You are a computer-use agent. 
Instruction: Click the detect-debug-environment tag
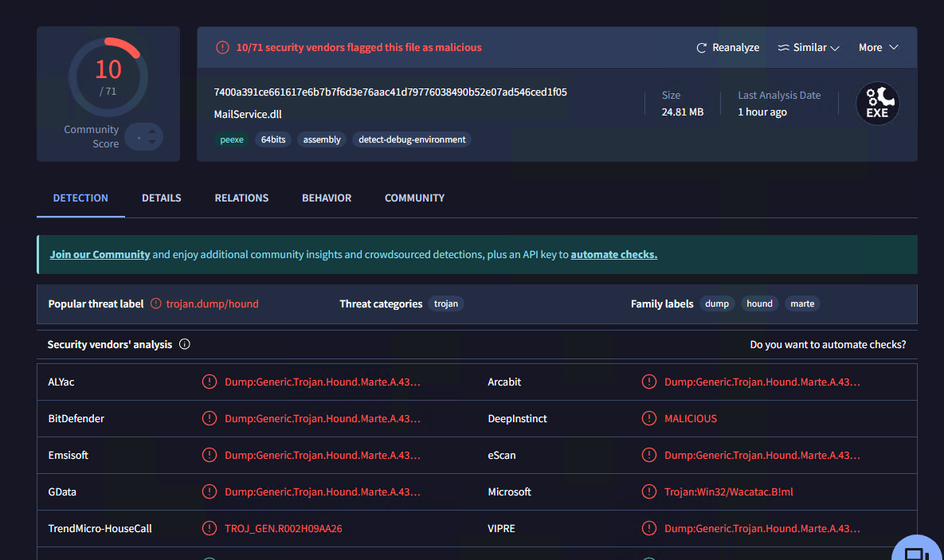pos(412,139)
